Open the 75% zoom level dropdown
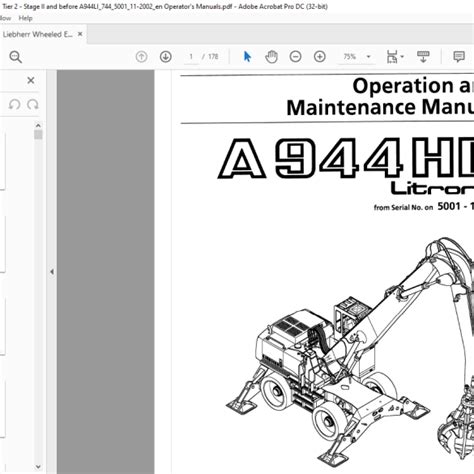This screenshot has width=474, height=474. [368, 57]
